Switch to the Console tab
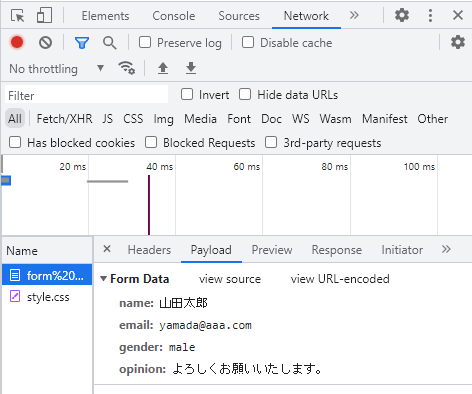 click(x=174, y=16)
